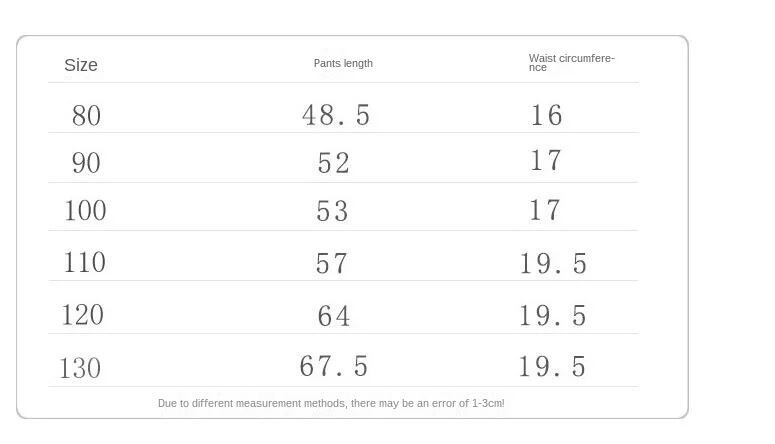The image size is (775, 444).
Task: Click pants length value 67.5
Action: 334,366
